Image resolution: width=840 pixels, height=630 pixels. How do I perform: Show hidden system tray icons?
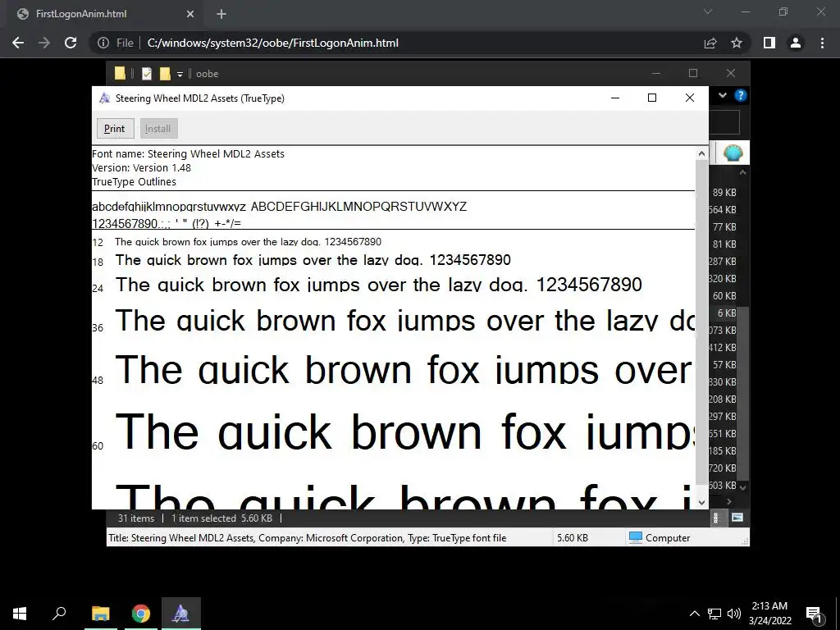[x=694, y=614]
